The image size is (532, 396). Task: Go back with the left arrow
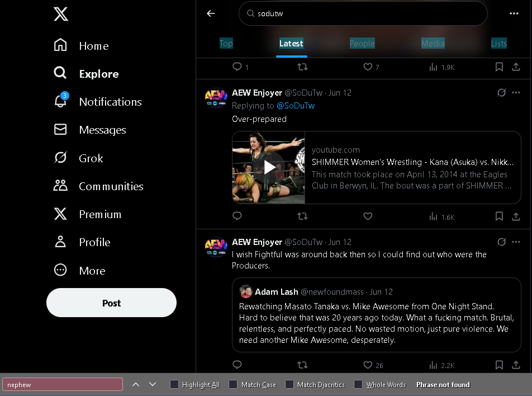pyautogui.click(x=211, y=13)
